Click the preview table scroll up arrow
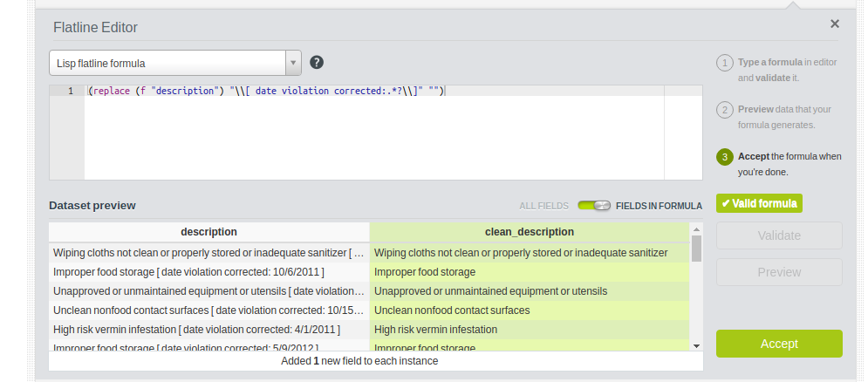This screenshot has width=868, height=382. (x=696, y=229)
